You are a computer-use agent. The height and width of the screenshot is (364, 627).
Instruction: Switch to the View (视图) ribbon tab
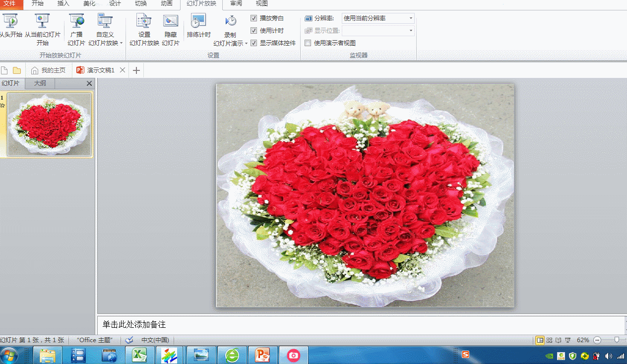coord(262,4)
